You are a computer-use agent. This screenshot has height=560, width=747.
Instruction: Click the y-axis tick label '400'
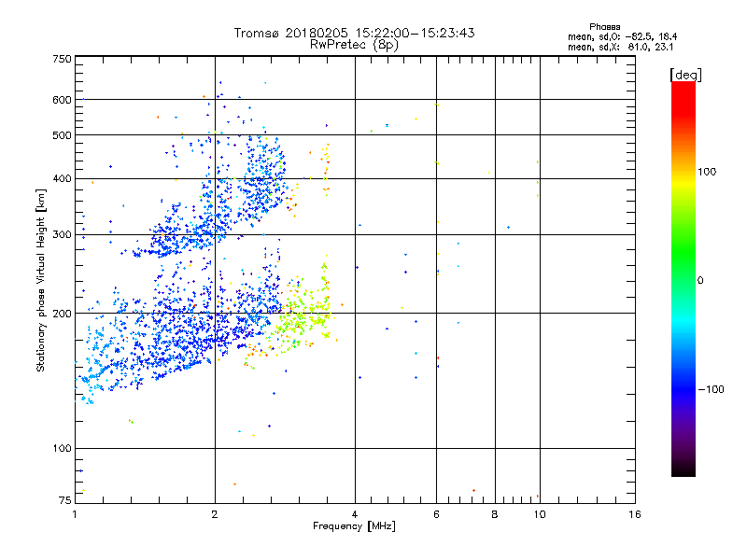[63, 179]
